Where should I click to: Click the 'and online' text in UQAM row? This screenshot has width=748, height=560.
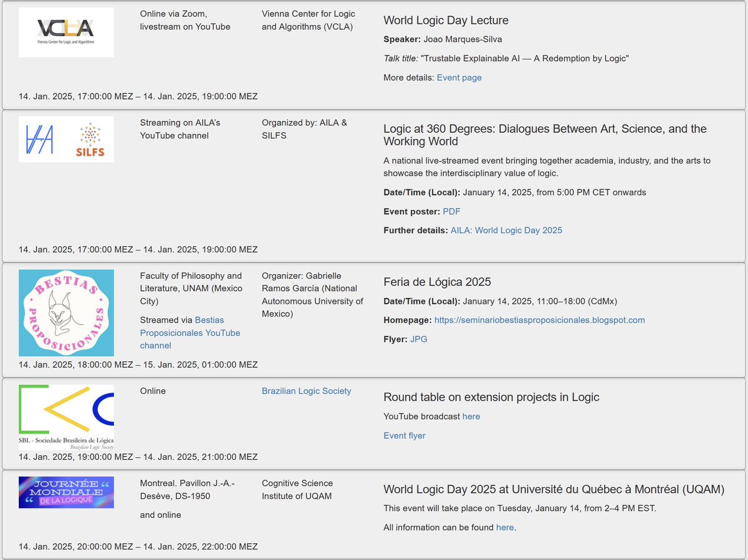point(161,515)
